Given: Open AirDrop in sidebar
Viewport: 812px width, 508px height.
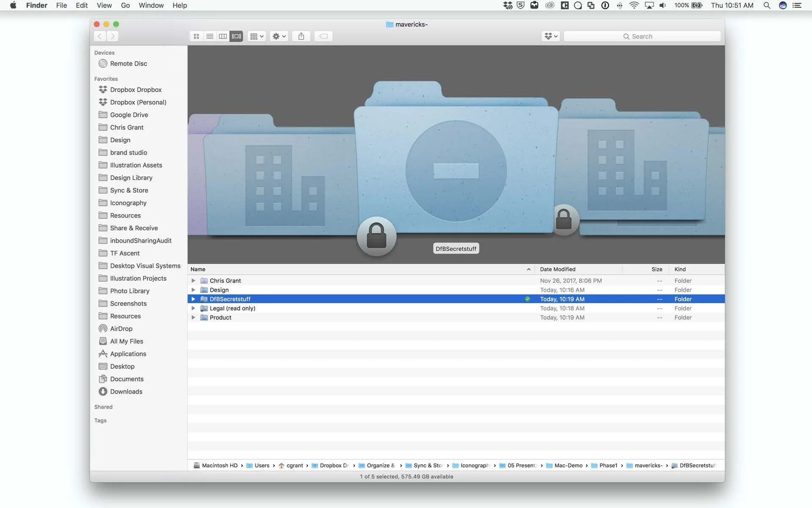Looking at the screenshot, I should tap(121, 329).
